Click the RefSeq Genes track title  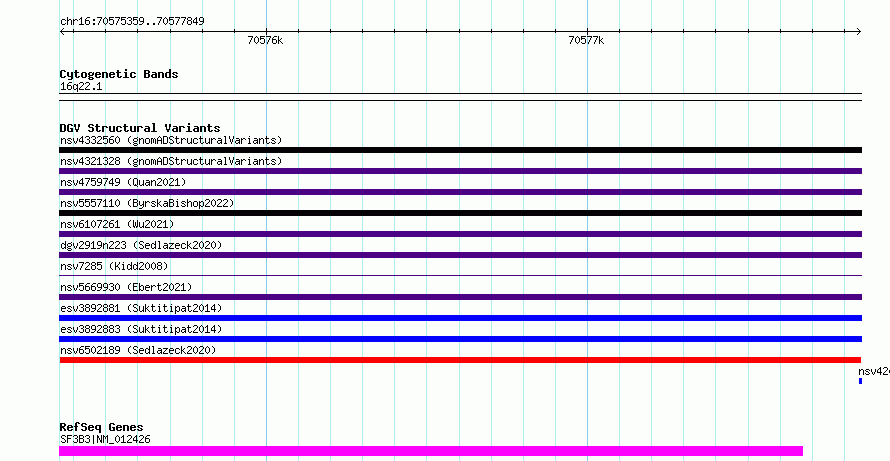[102, 427]
